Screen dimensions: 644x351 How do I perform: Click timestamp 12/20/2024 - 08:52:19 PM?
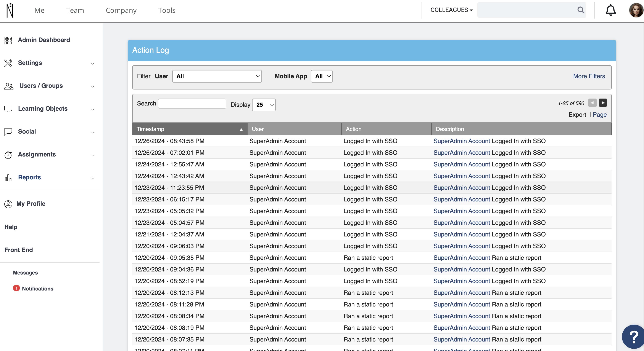(x=169, y=281)
